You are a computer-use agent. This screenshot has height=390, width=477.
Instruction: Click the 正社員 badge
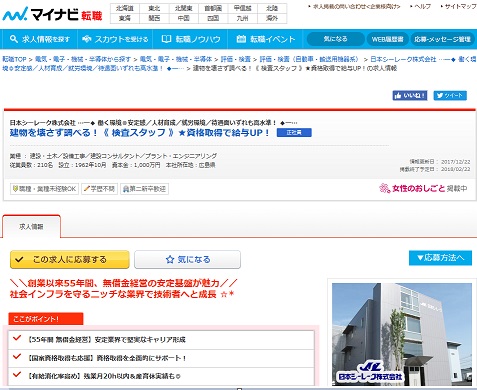tap(294, 133)
